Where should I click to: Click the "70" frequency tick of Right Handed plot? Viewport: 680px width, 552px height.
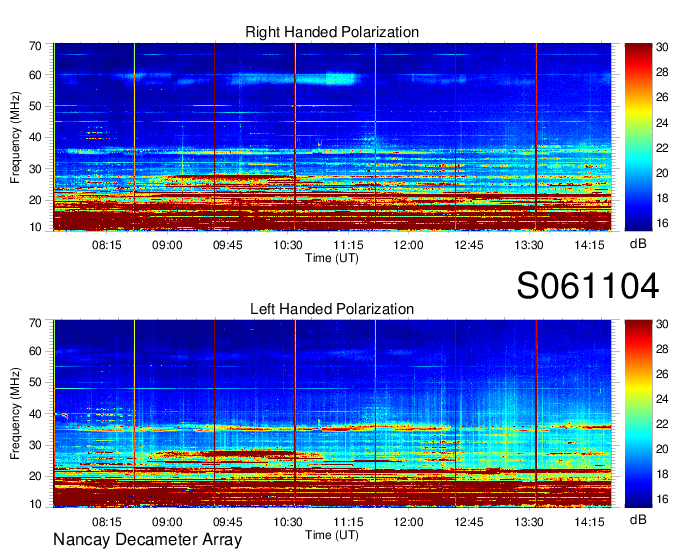[35, 46]
